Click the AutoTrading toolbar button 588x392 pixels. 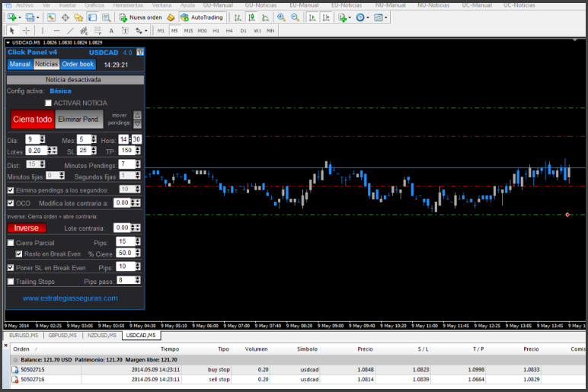201,17
